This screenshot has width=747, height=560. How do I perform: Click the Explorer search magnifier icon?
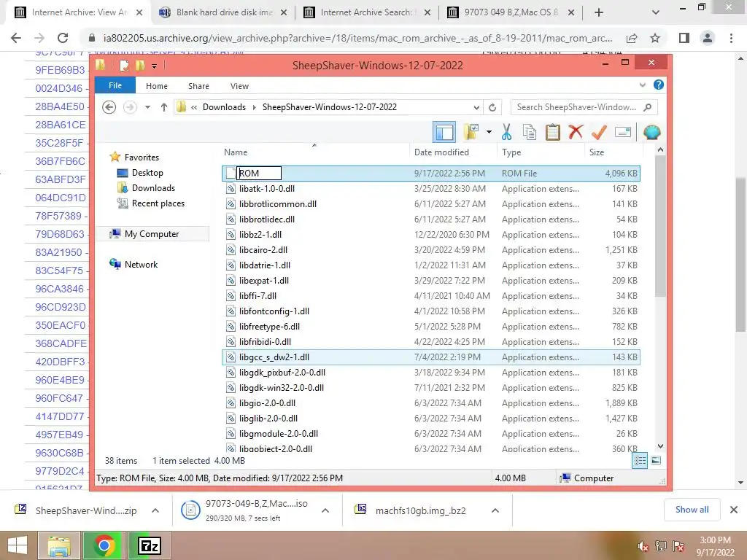[647, 107]
